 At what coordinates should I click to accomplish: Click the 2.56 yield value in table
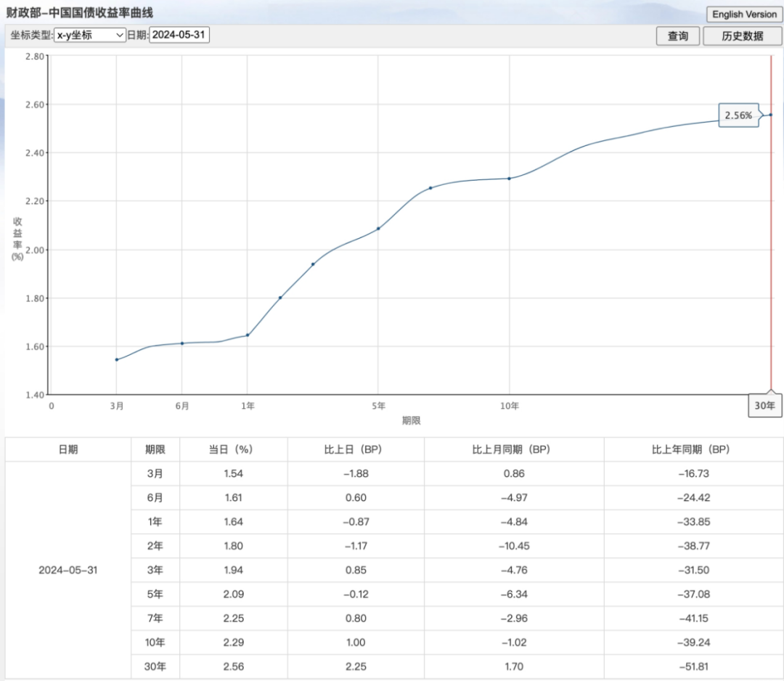pos(234,666)
